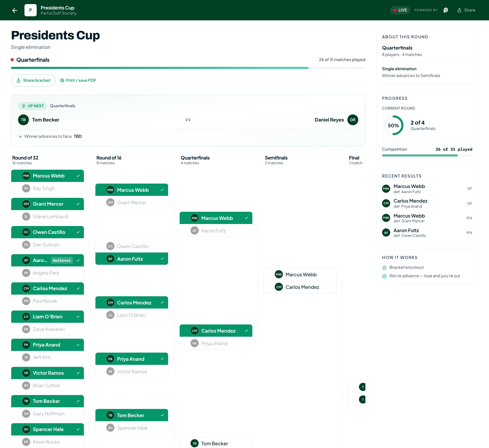Image resolution: width=489 pixels, height=448 pixels.
Task: Select Spencer Hale winner in Round of 32
Action: tap(48, 429)
